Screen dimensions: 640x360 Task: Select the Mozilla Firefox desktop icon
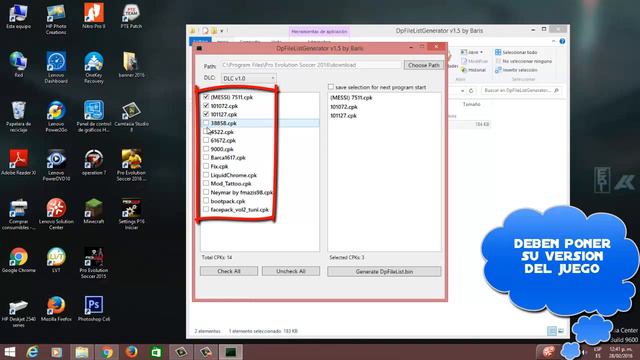coord(56,309)
